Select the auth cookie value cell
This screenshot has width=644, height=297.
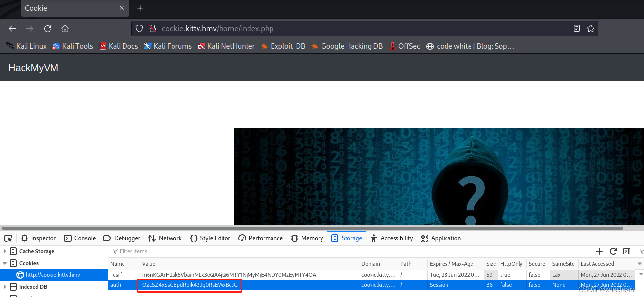coord(249,285)
